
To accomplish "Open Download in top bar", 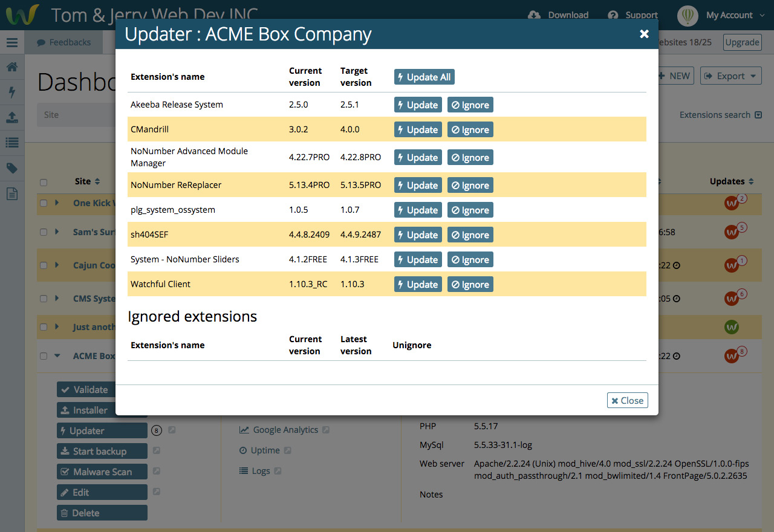I will click(x=558, y=15).
